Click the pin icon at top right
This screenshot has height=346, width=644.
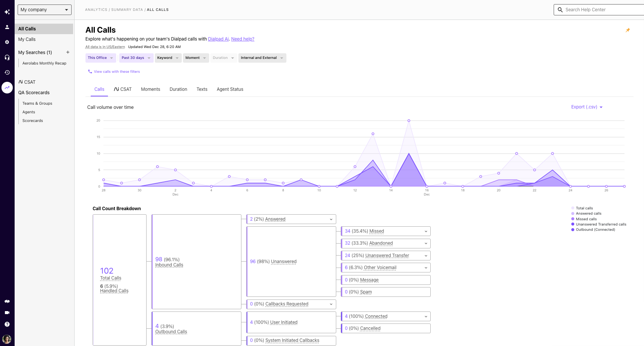628,30
